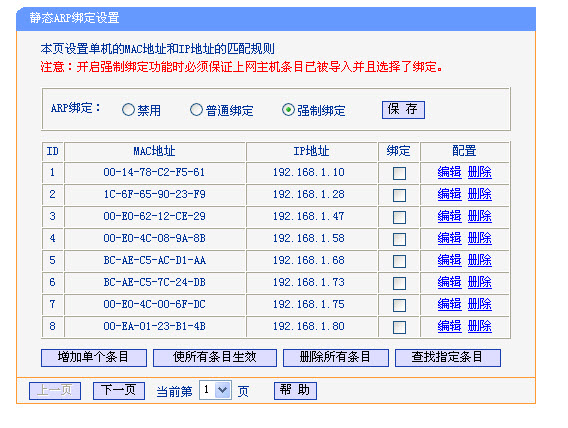Click the 使所有条目生效 button
The image size is (568, 428).
[x=215, y=358]
